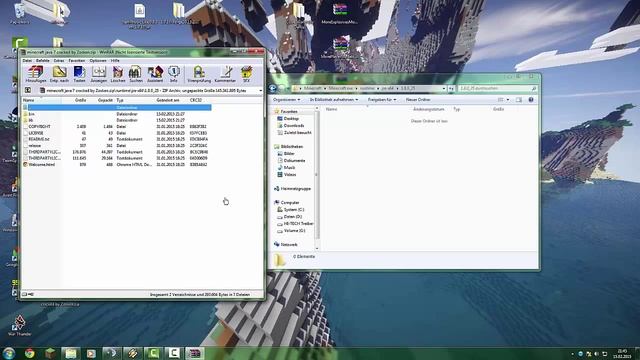Open Bibliotheken in the Explorer sidebar
The height and width of the screenshot is (360, 640).
click(292, 147)
